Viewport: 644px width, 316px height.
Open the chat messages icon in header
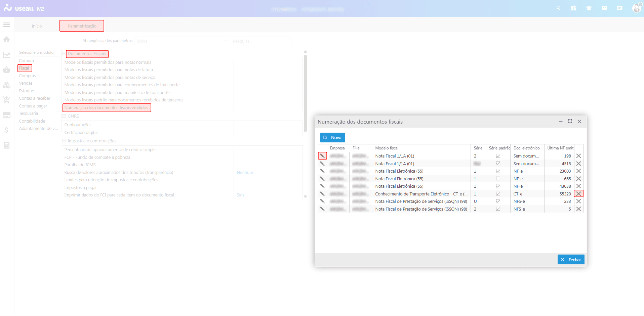tap(620, 8)
